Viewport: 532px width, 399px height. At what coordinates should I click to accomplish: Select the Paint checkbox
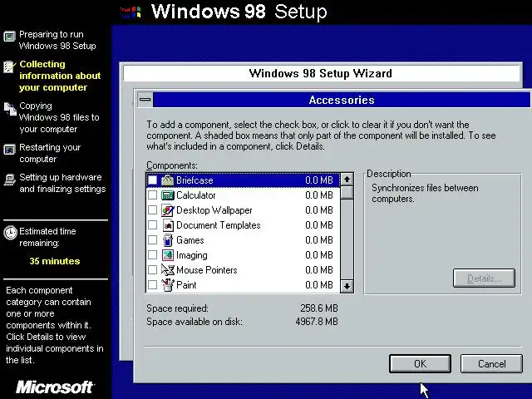click(x=152, y=284)
